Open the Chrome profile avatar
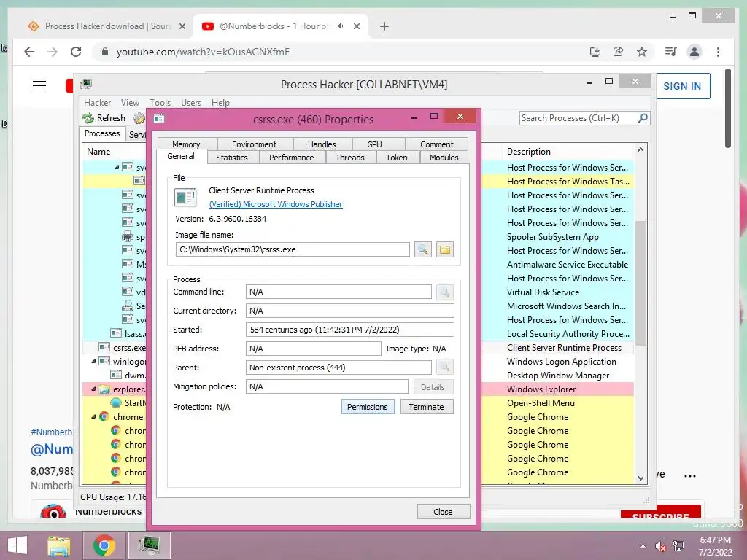 (x=694, y=52)
